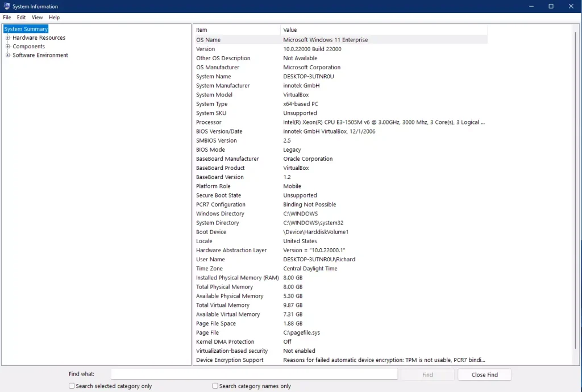Select the BaseBoard Manufacturer row
Image resolution: width=582 pixels, height=392 pixels.
tap(341, 159)
